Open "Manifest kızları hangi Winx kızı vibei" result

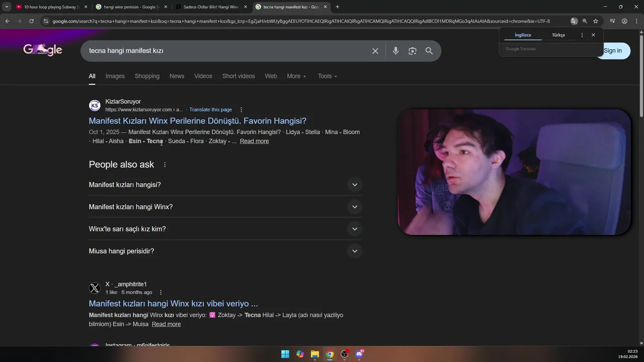pos(173,304)
